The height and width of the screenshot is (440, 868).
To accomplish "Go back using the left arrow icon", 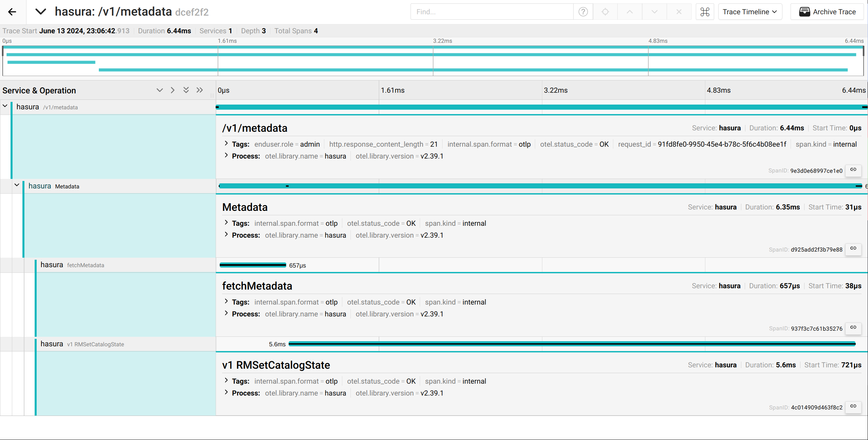I will pyautogui.click(x=12, y=12).
